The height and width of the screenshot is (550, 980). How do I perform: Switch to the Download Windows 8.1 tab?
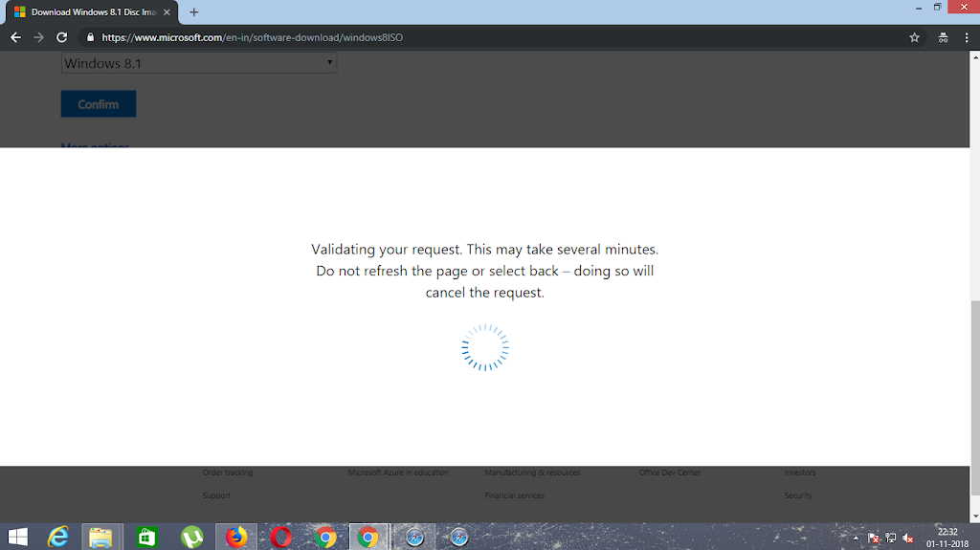(x=84, y=12)
